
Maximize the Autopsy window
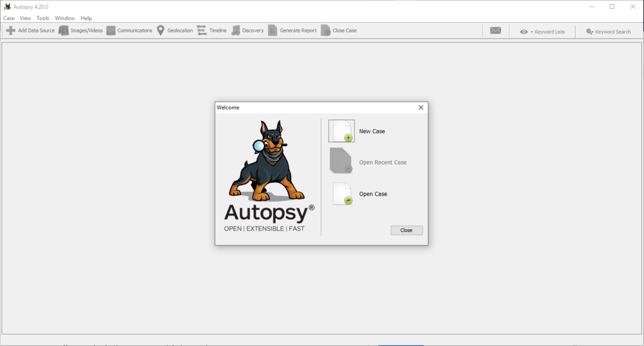[x=612, y=6]
